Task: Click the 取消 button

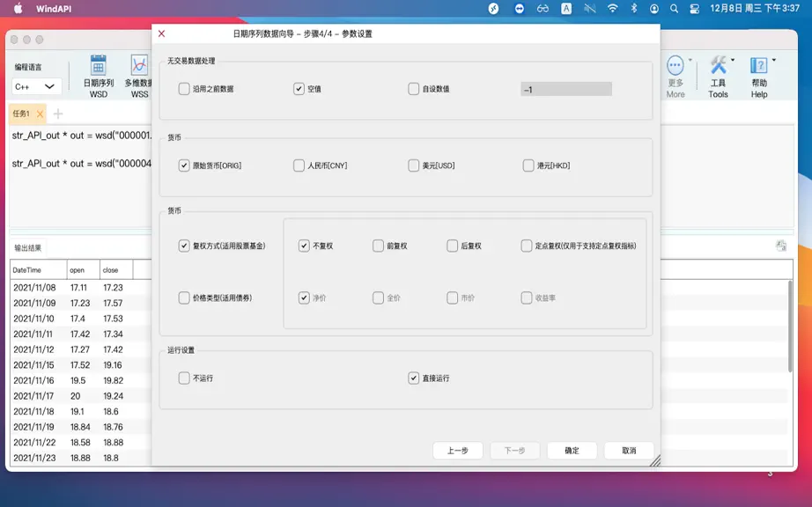Action: click(629, 450)
